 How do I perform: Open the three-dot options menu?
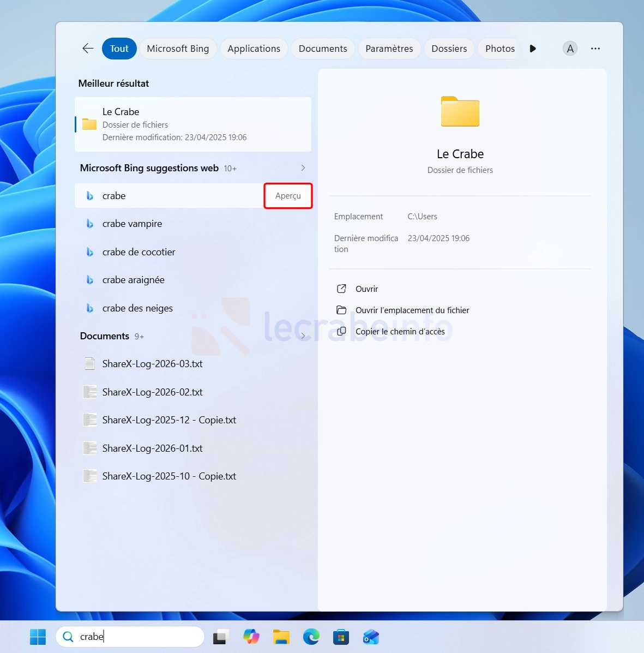point(595,49)
